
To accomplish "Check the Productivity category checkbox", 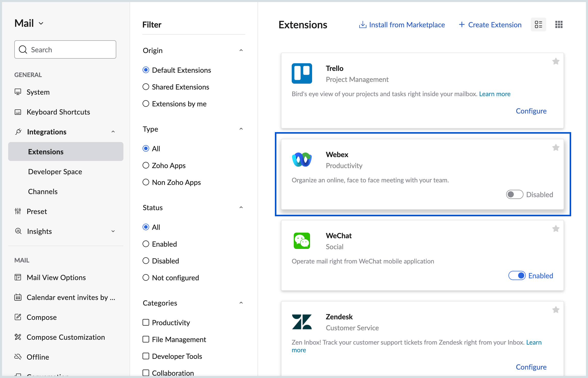I will pyautogui.click(x=146, y=323).
